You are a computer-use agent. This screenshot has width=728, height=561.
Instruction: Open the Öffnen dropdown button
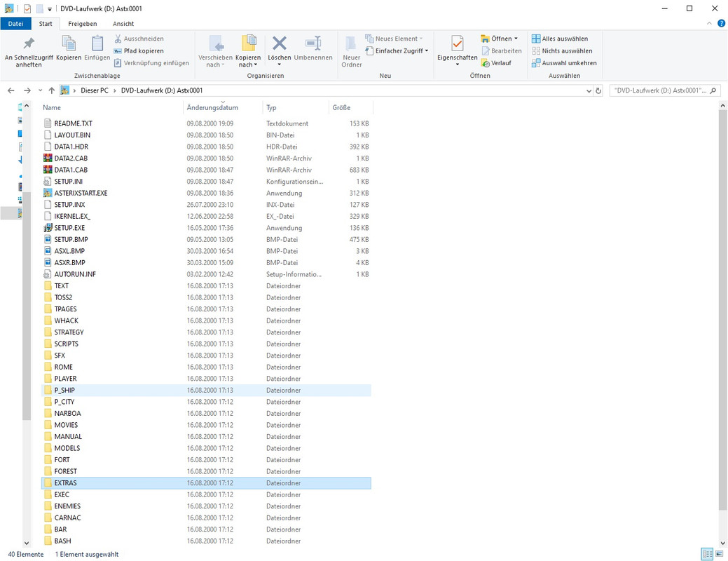(499, 39)
